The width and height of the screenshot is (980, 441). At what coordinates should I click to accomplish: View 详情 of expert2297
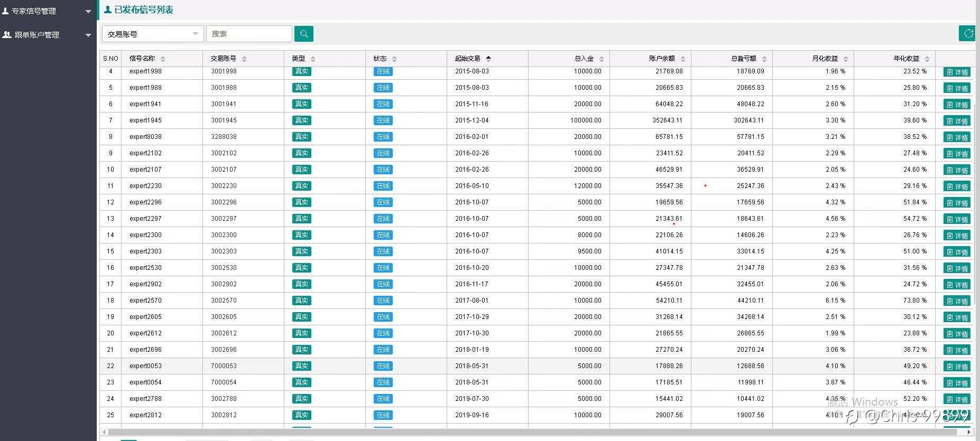957,219
